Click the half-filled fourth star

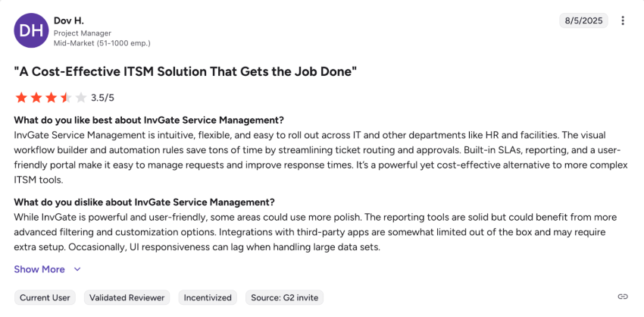pos(66,97)
